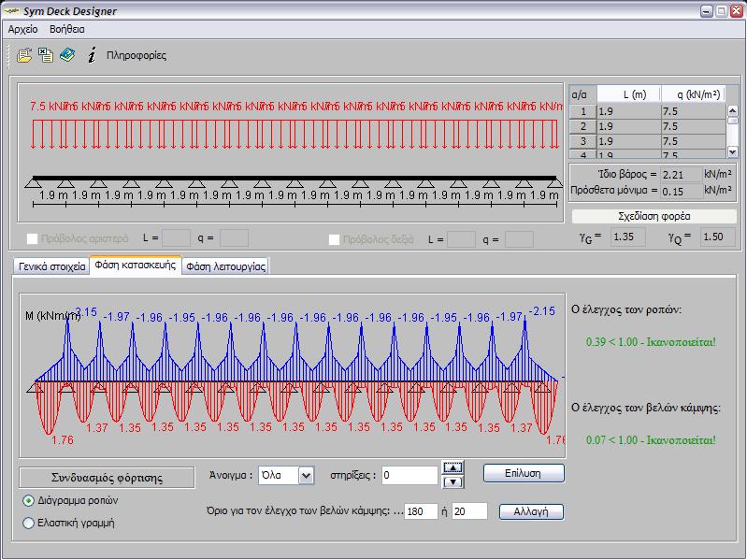
Task: Click L cell 1.9 in row 3
Action: point(629,141)
